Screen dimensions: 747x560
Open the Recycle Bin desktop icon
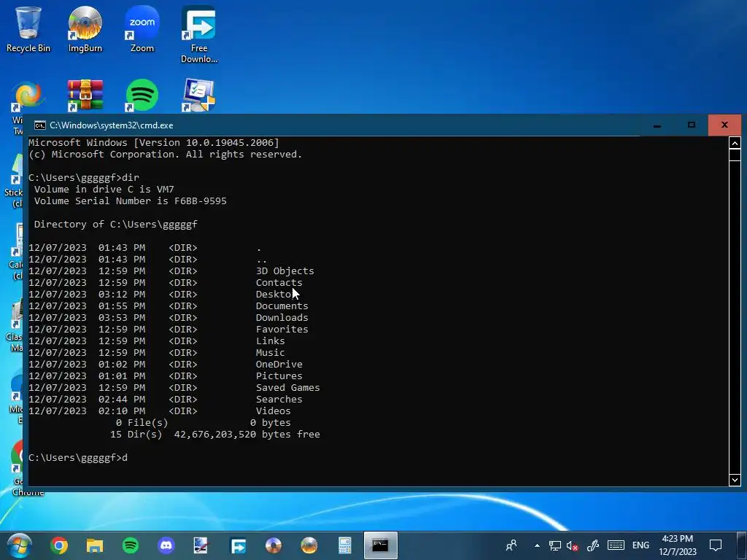28,29
